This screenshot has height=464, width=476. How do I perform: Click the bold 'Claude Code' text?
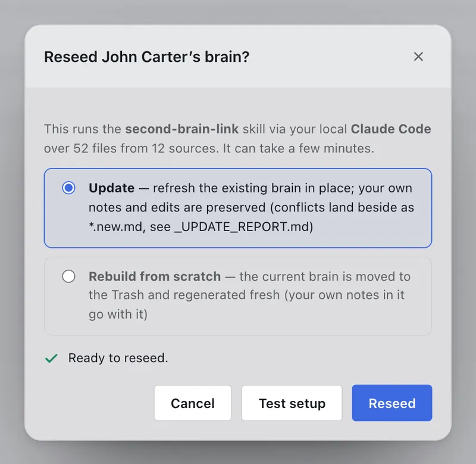pyautogui.click(x=391, y=129)
